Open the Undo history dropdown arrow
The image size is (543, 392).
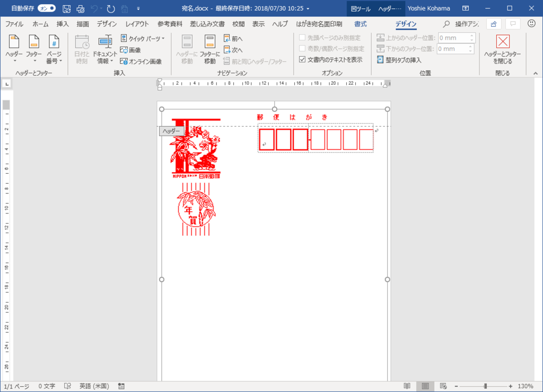click(x=101, y=8)
